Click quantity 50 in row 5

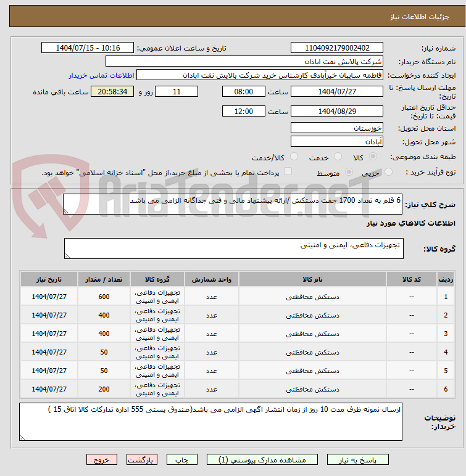point(104,371)
